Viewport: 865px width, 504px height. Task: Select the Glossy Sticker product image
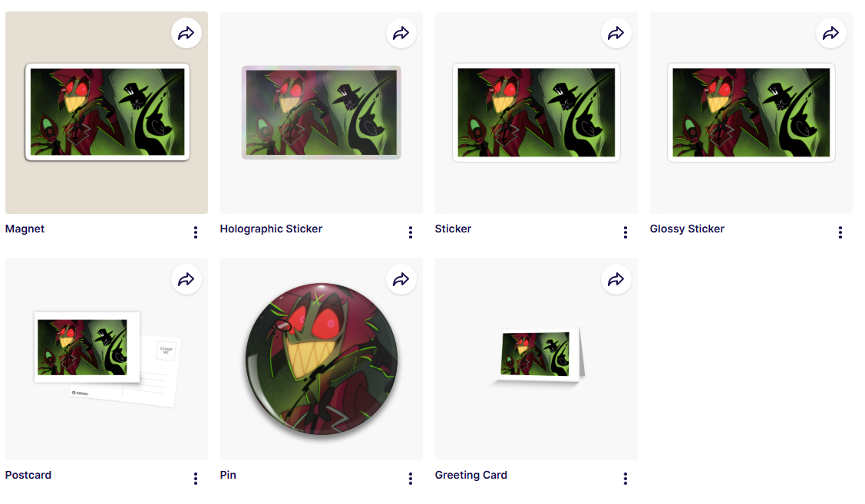point(751,112)
